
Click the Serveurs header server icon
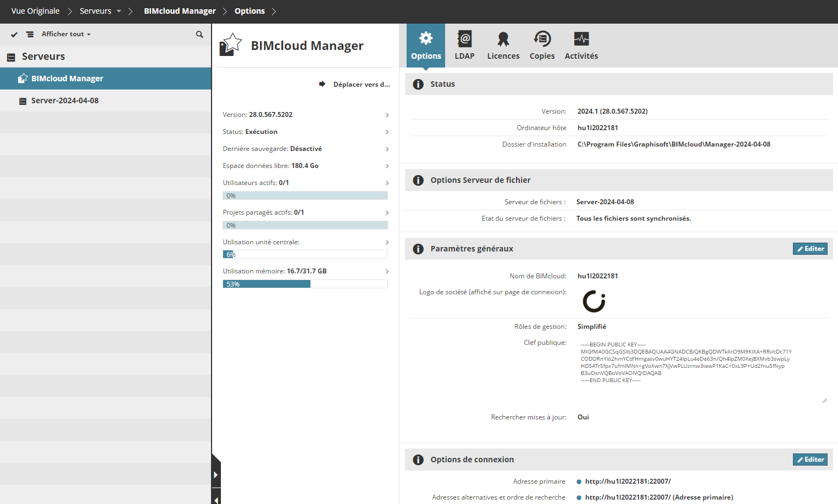(11, 57)
